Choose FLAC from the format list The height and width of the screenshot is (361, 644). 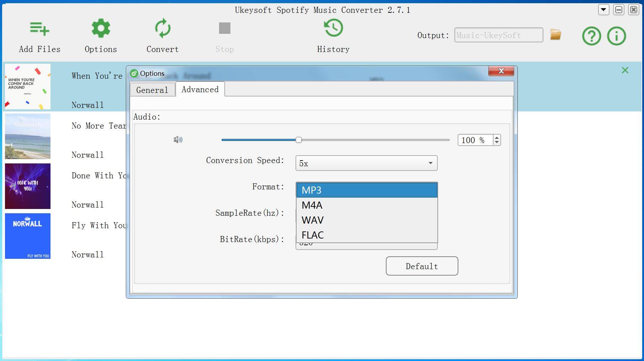tap(367, 235)
